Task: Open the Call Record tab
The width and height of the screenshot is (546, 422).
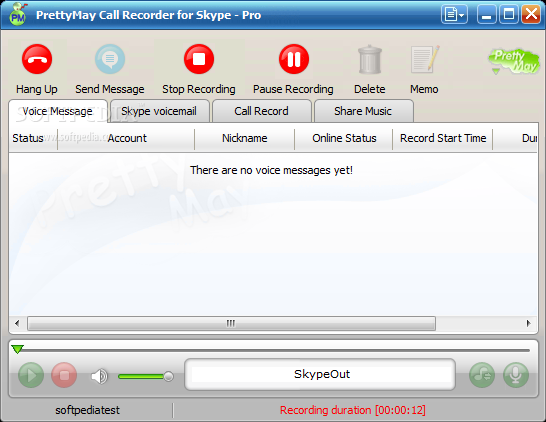Action: (x=262, y=111)
